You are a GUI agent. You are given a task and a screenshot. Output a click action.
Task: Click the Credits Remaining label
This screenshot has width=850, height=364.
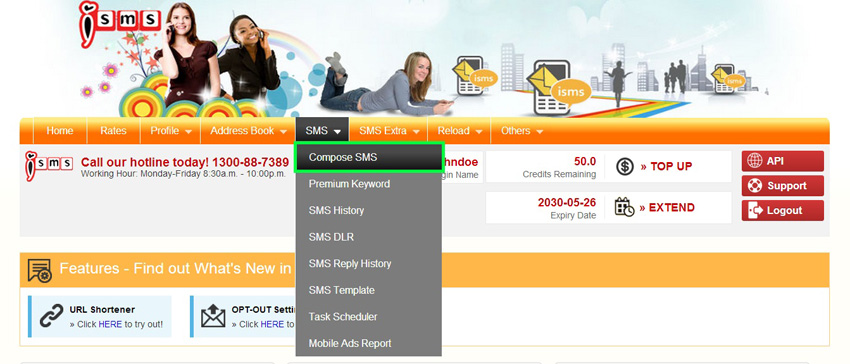559,174
